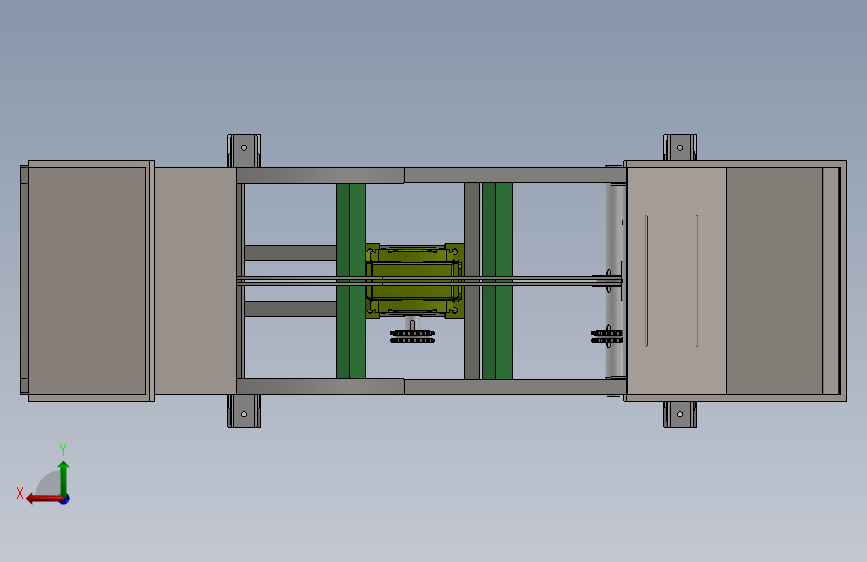Select the bottom-left mounting bracket with hole
Image resolution: width=867 pixels, height=562 pixels.
pyautogui.click(x=244, y=411)
